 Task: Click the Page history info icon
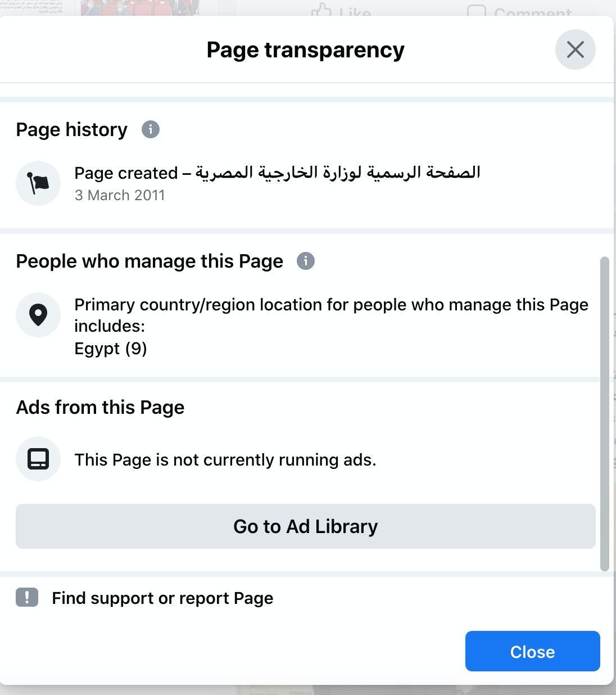pyautogui.click(x=150, y=129)
